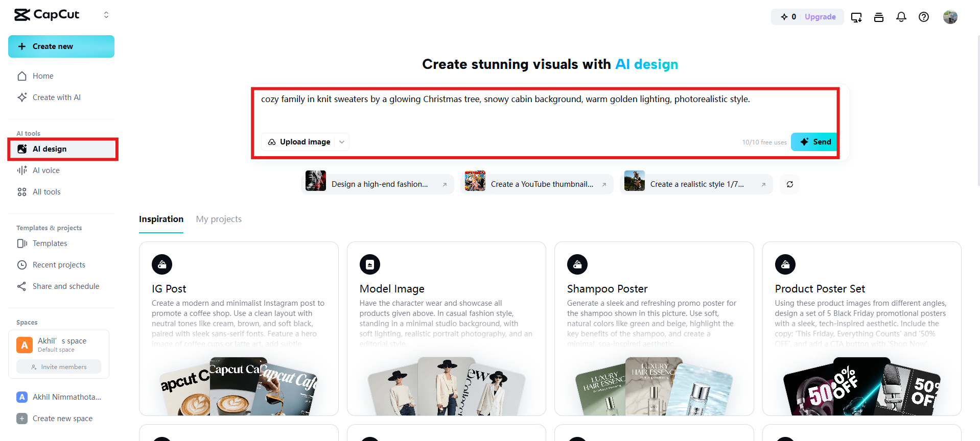Open All tools grid
Viewport: 980px width, 441px height.
(46, 192)
